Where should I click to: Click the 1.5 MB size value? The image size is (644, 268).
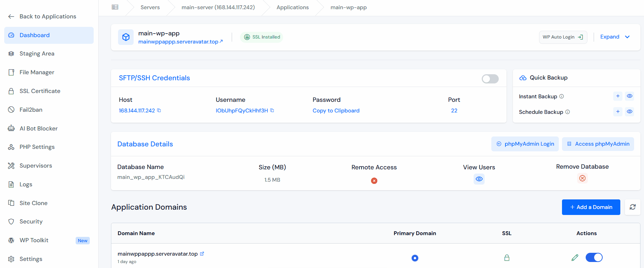pos(272,180)
